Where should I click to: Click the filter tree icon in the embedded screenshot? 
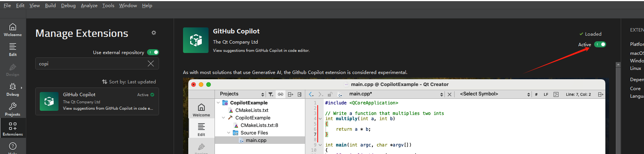[271, 94]
